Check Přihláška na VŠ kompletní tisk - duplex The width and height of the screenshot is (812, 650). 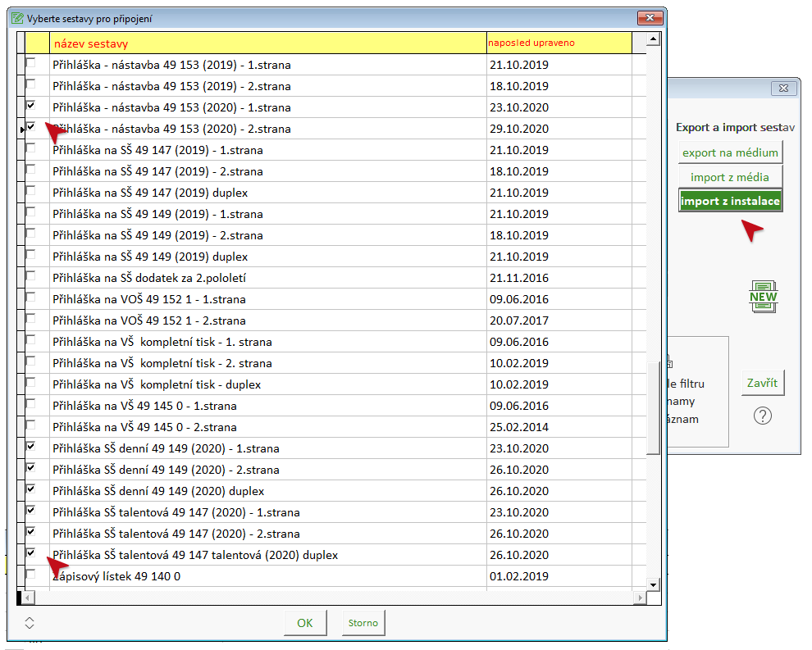[x=31, y=383]
